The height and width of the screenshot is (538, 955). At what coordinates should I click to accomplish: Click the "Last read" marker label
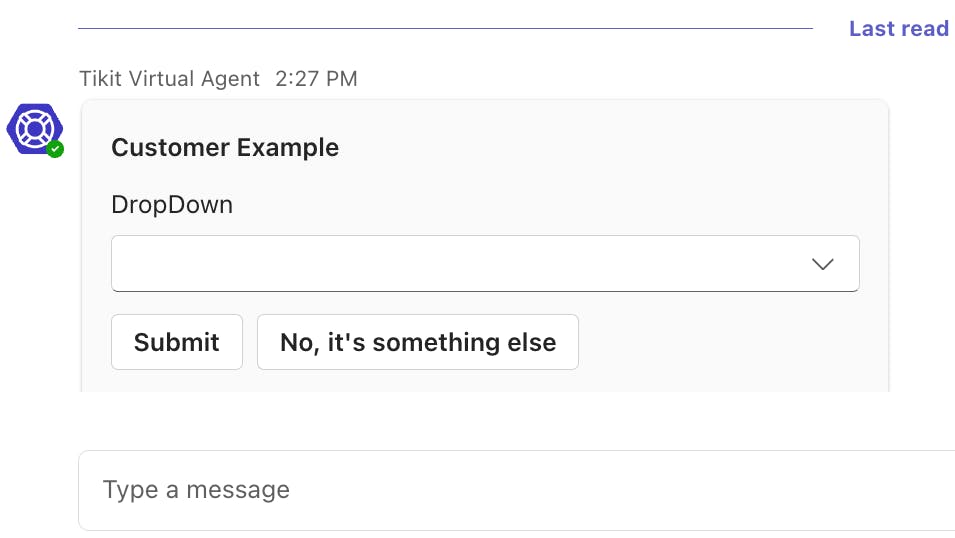coord(898,28)
